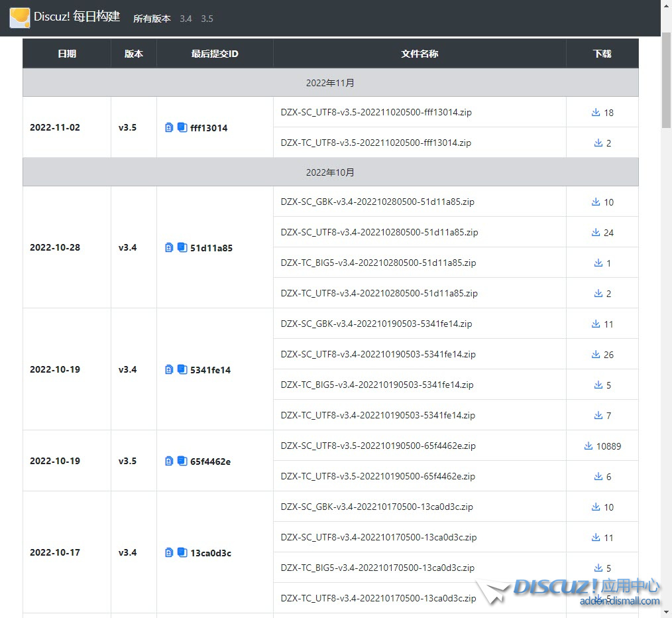The width and height of the screenshot is (672, 618).
Task: Click file name DZX-SC_GBK-v3.4-202210280500-51d11a85.zip
Action: pos(378,202)
